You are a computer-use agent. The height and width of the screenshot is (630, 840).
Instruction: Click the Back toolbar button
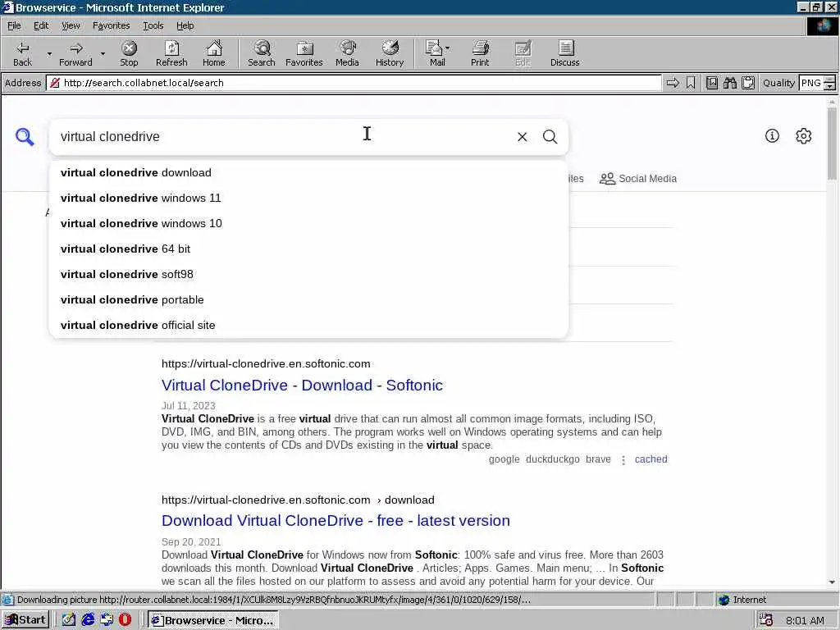click(22, 54)
